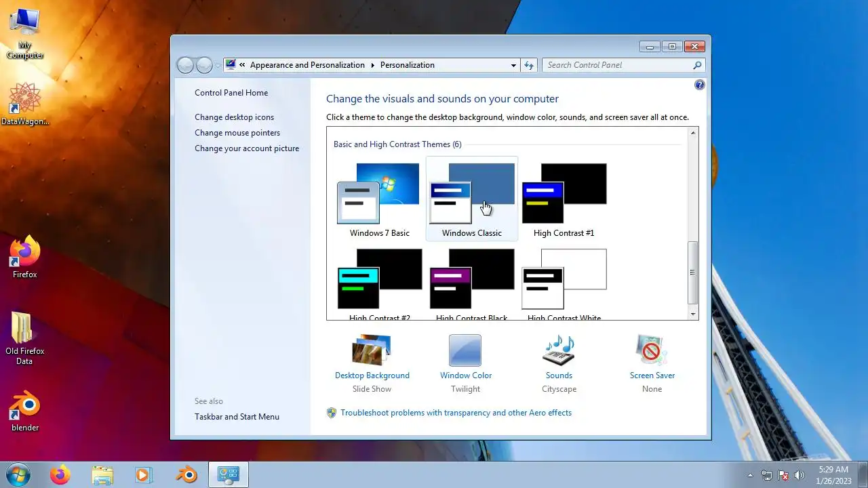Open Windows Media Player taskbar icon
The height and width of the screenshot is (488, 868).
click(x=143, y=475)
